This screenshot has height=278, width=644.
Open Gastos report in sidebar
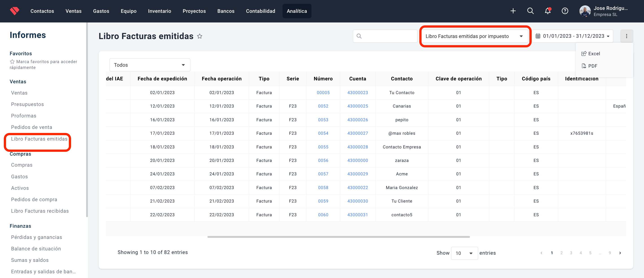coord(19,177)
